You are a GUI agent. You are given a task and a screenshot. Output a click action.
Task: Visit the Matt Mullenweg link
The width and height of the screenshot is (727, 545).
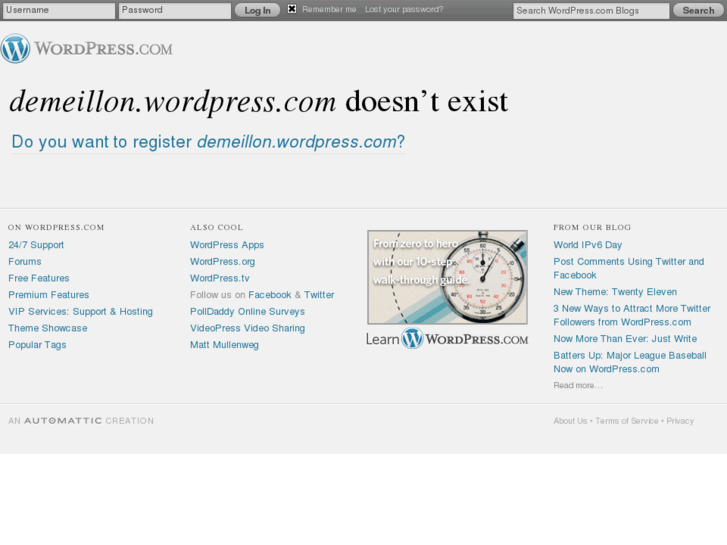pyautogui.click(x=224, y=345)
